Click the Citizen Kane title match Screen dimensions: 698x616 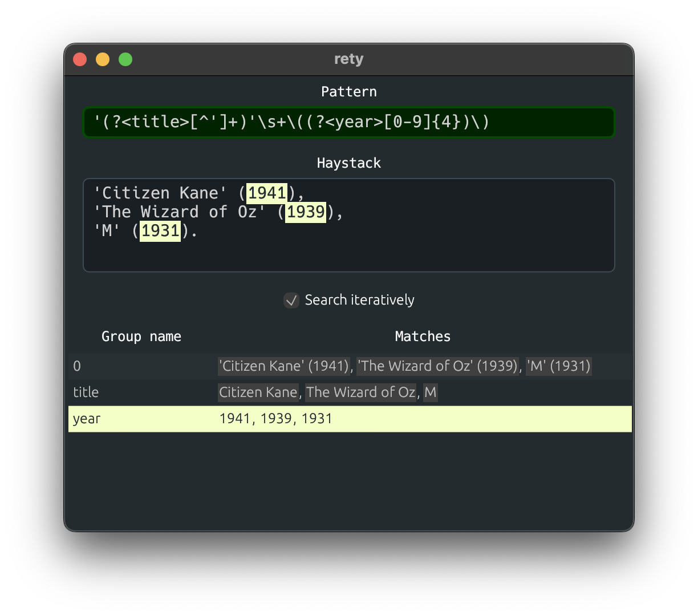(x=258, y=392)
